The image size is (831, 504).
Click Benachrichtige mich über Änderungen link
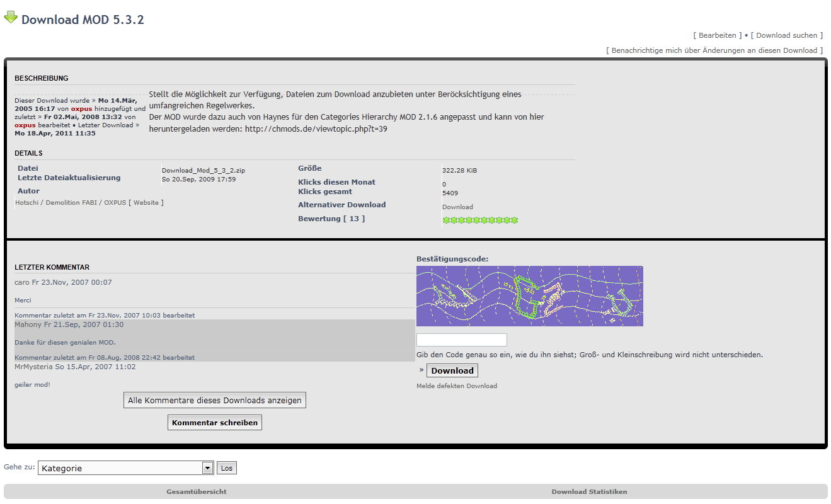click(714, 50)
